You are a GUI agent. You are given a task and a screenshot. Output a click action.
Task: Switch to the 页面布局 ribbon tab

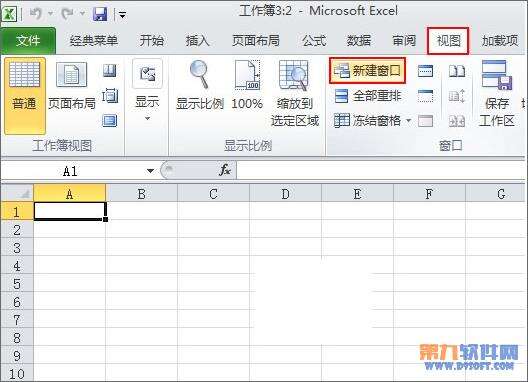coord(256,41)
